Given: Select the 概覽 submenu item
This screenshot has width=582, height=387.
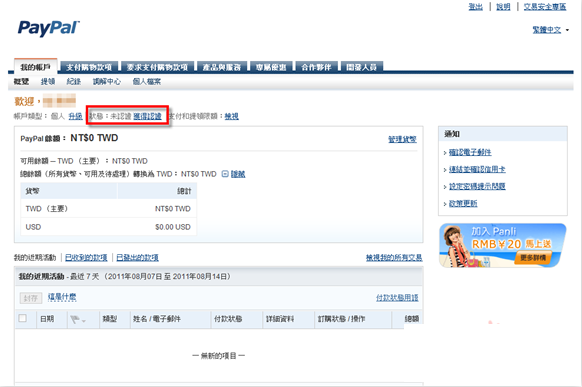Looking at the screenshot, I should click(x=21, y=82).
